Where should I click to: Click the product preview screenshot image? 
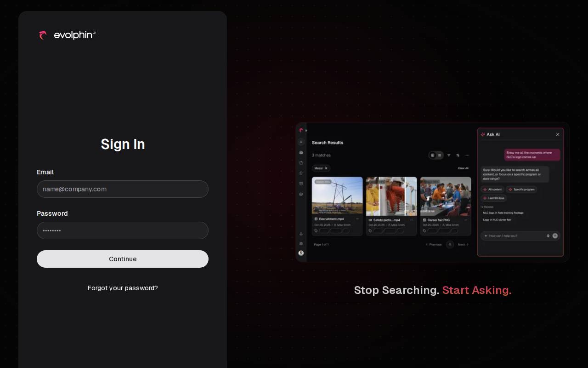(432, 192)
